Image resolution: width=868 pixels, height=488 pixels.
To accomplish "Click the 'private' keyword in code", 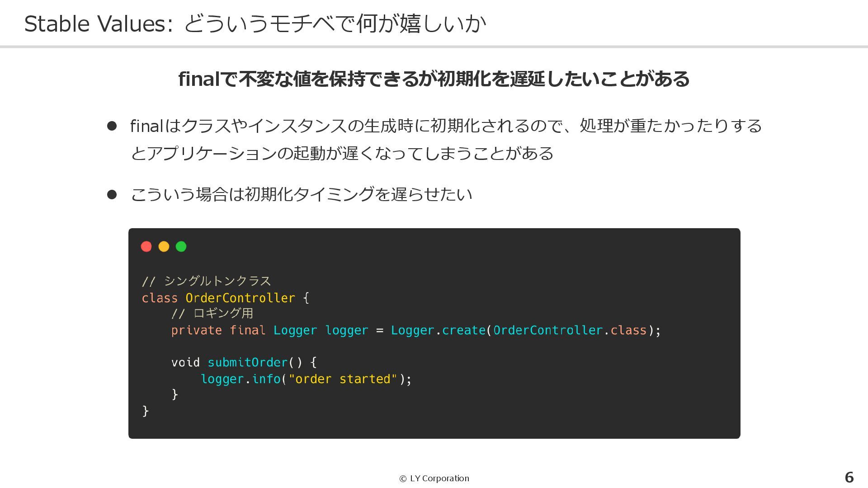I will [196, 330].
